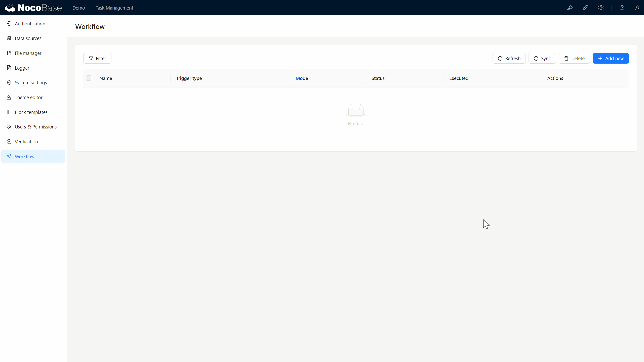Click the link/integration icon
Viewport: 644px width, 362px height.
(x=585, y=8)
